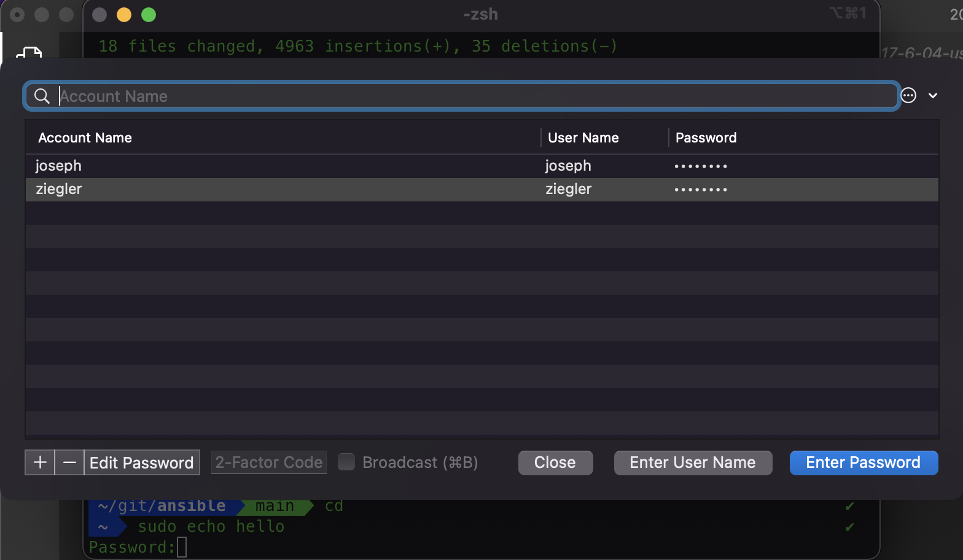Click the Enter Password button
Screen dimensions: 963x560
pos(864,462)
